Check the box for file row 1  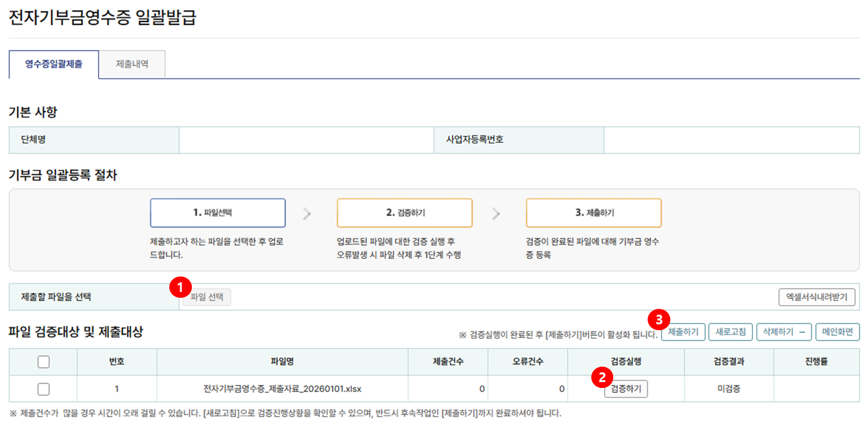[43, 389]
